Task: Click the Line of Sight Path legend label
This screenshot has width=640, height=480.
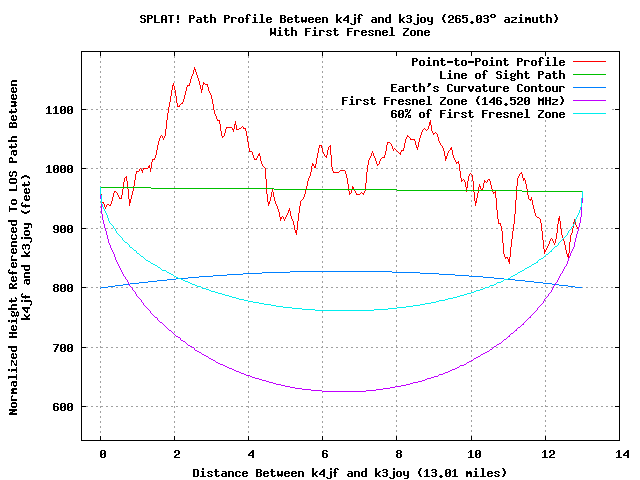Action: click(x=502, y=75)
